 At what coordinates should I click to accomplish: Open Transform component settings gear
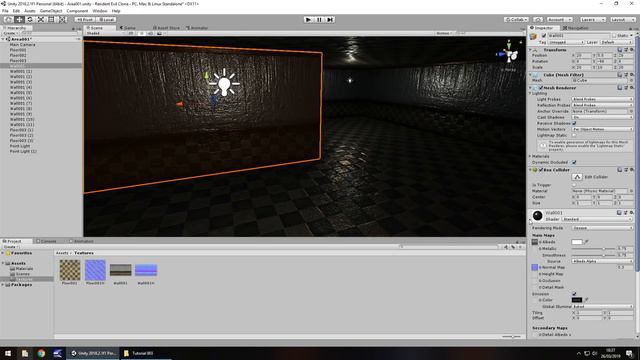631,50
